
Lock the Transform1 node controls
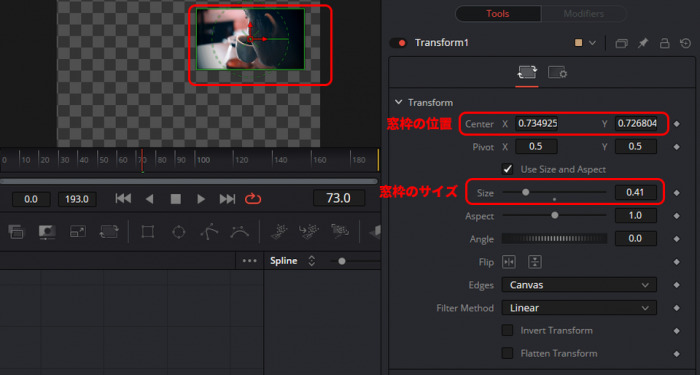[x=665, y=43]
